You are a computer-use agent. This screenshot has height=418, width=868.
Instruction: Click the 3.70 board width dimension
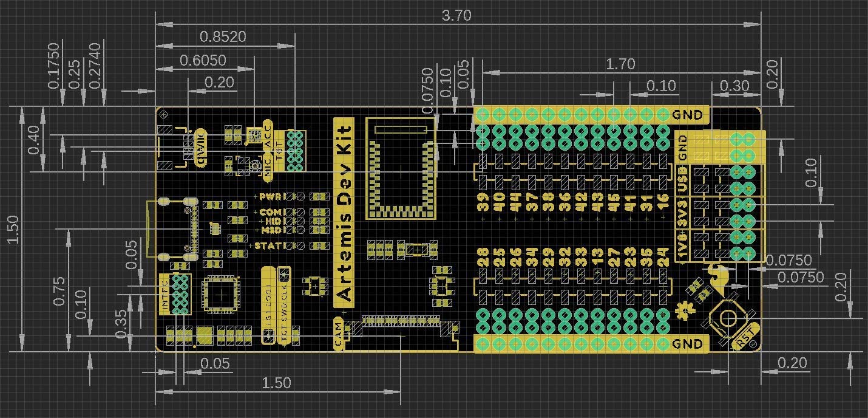[x=456, y=15]
